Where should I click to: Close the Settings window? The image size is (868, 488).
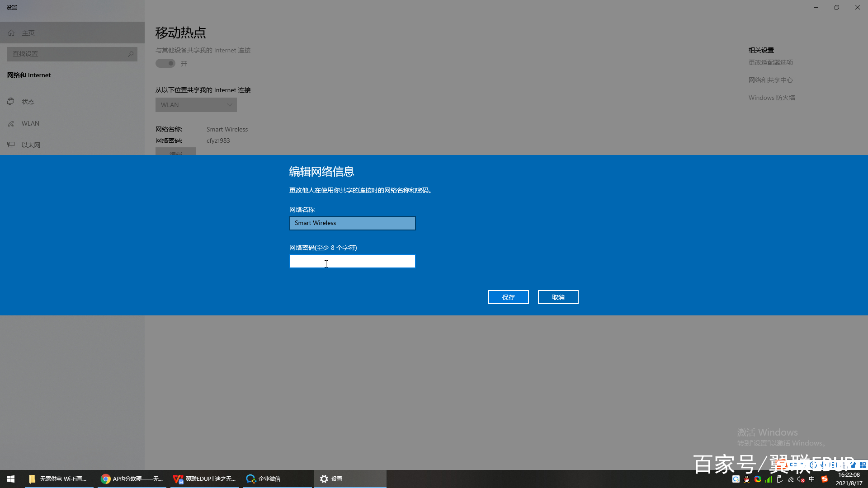pyautogui.click(x=858, y=7)
